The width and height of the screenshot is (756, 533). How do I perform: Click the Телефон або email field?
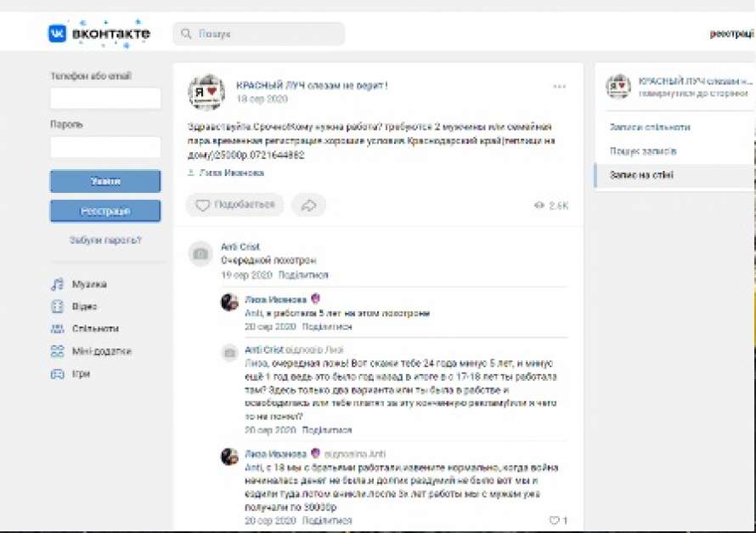(105, 99)
